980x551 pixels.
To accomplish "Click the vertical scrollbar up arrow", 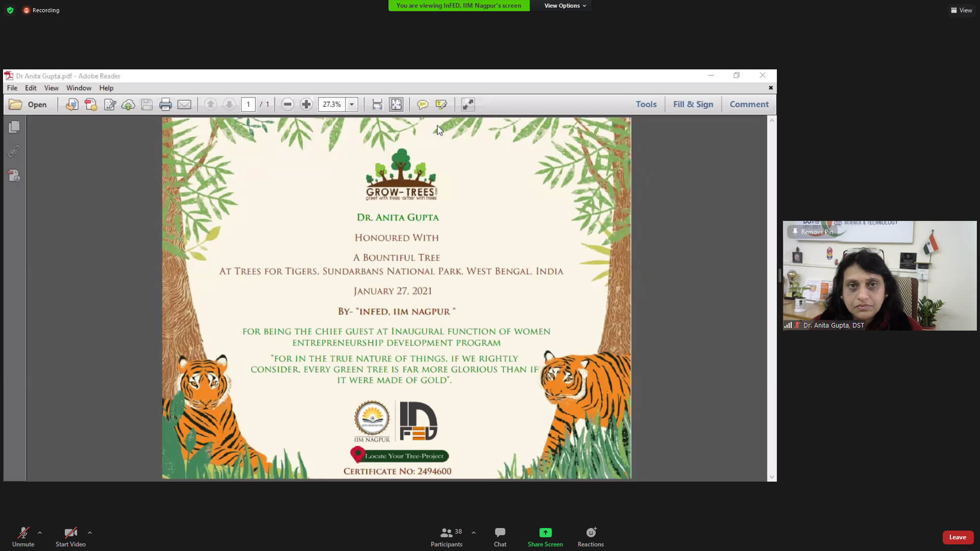I will [x=772, y=120].
